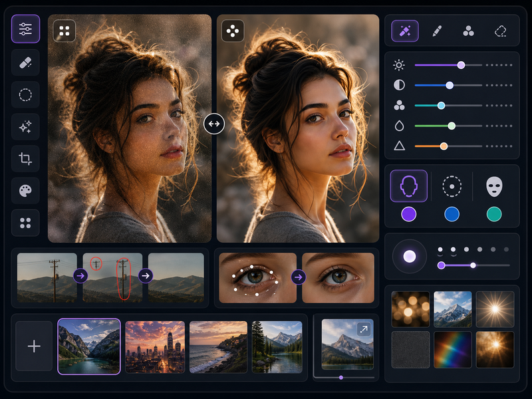The width and height of the screenshot is (532, 399).
Task: Switch to the dashed cloud eraser tab
Action: click(501, 31)
